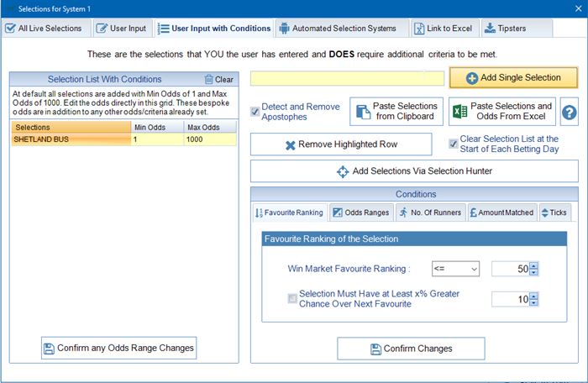Switch to Odds Ranges conditions tab

click(x=360, y=212)
